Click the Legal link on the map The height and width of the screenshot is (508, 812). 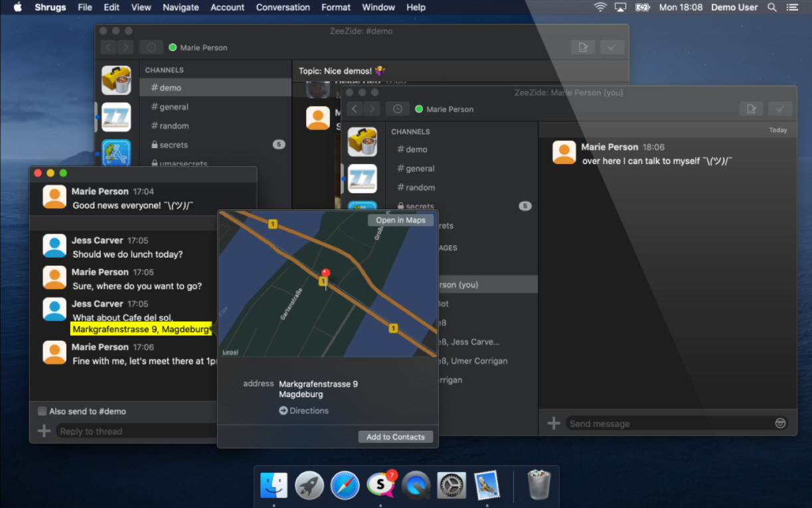230,352
